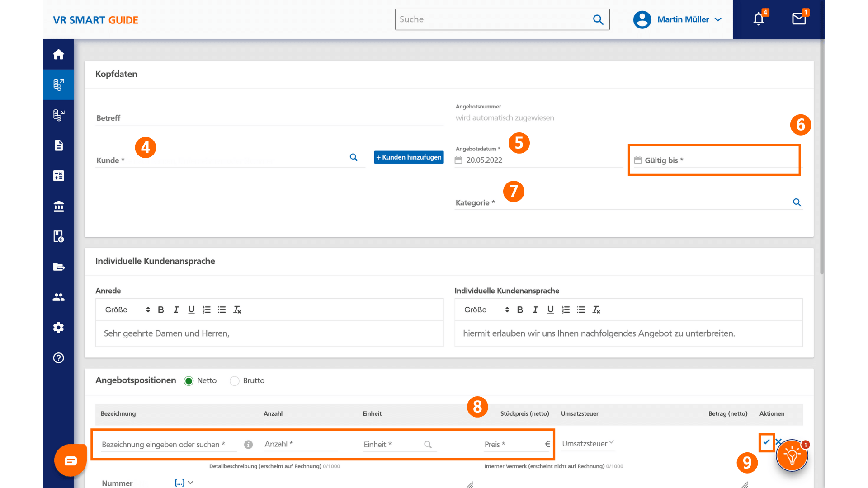Open the bank icon in sidebar
868x488 pixels.
[x=58, y=206]
